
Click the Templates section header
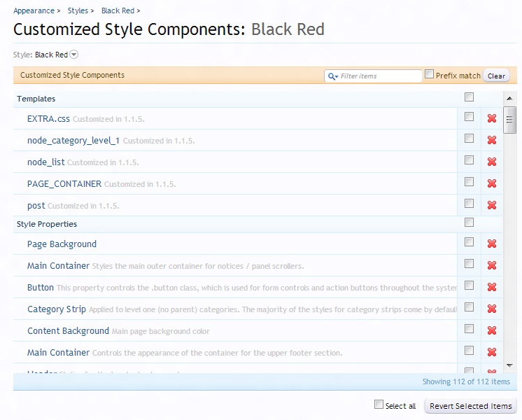click(x=36, y=99)
